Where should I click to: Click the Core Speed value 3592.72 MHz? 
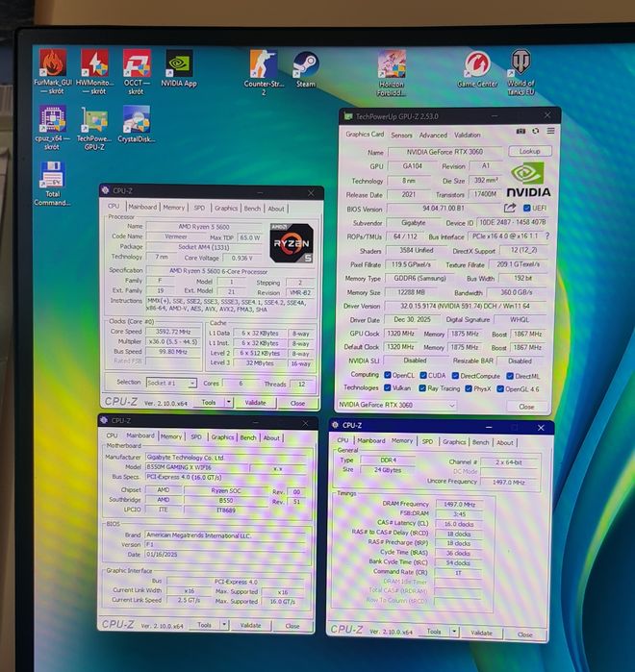click(173, 332)
